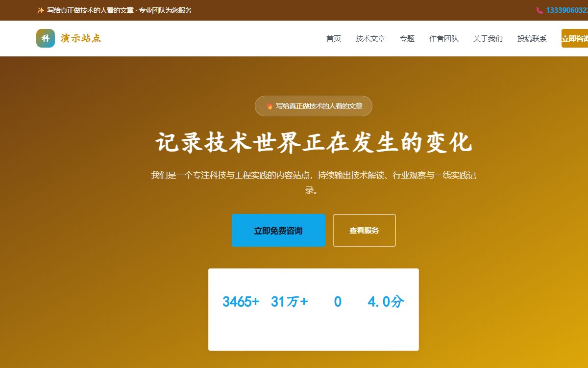Click the 写给真正做技术的人看的文章 hero badge
Viewport: 588px width, 368px height.
pyautogui.click(x=314, y=106)
